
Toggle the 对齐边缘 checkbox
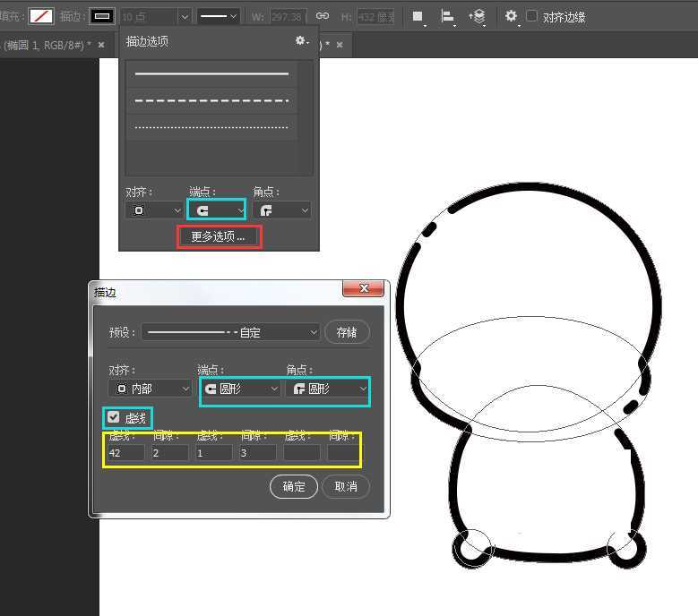[x=532, y=16]
